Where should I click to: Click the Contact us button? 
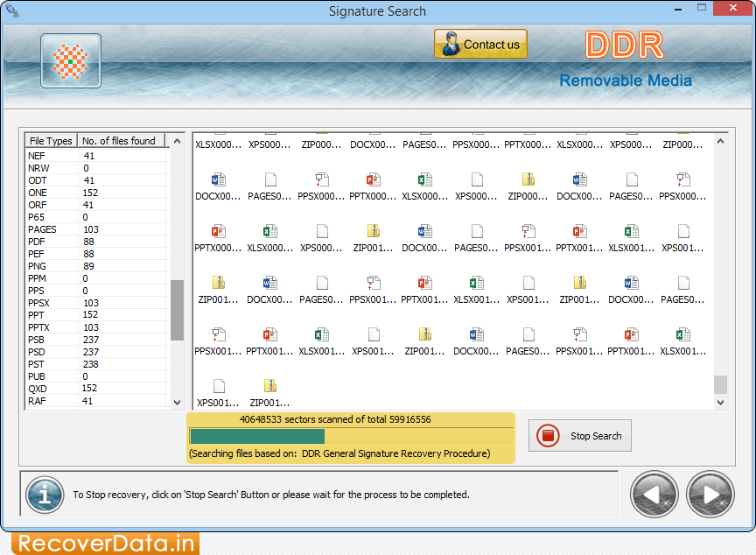480,43
